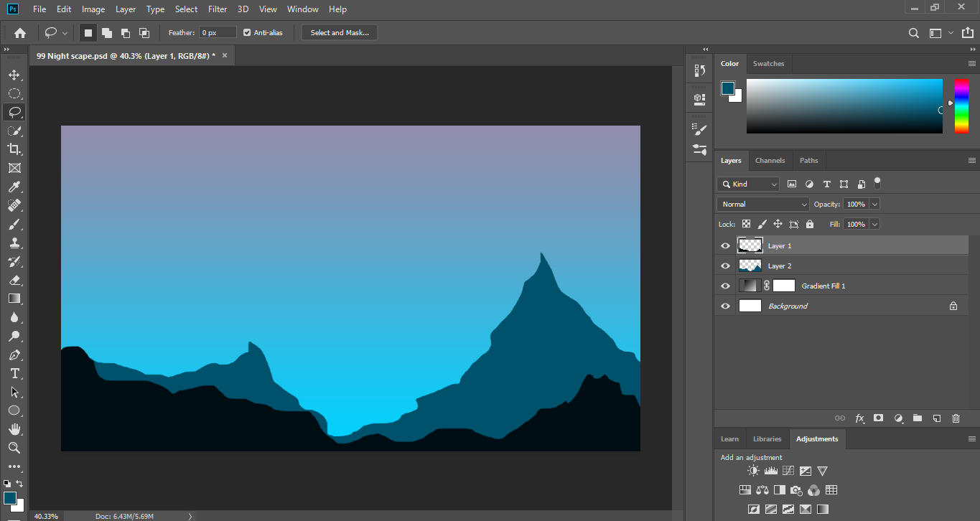This screenshot has width=980, height=521.
Task: Click the Select and Mask button
Action: click(340, 33)
